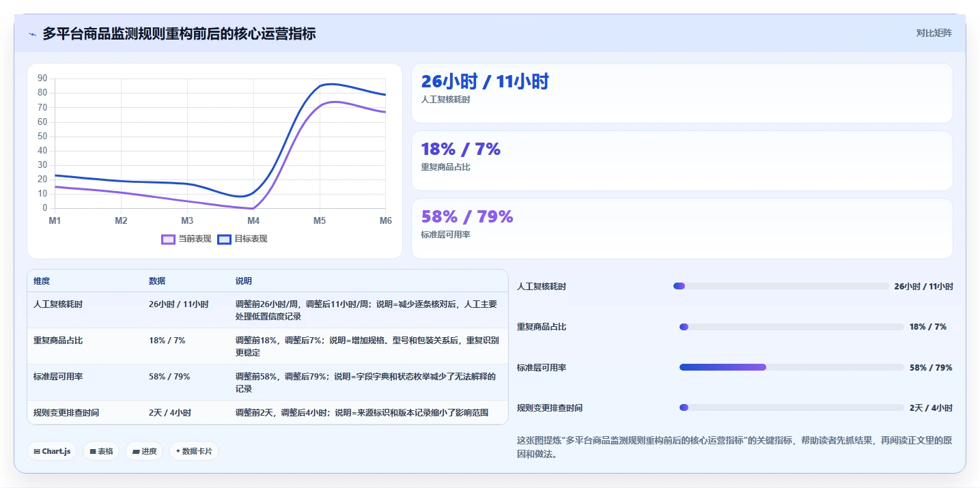
Task: Click the Chart.js tag chip
Action: (52, 451)
